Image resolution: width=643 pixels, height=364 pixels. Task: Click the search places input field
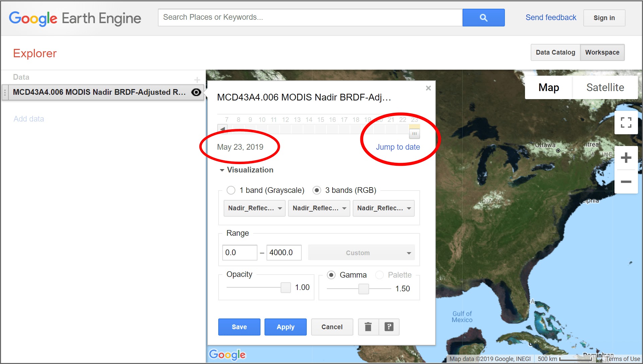(310, 17)
